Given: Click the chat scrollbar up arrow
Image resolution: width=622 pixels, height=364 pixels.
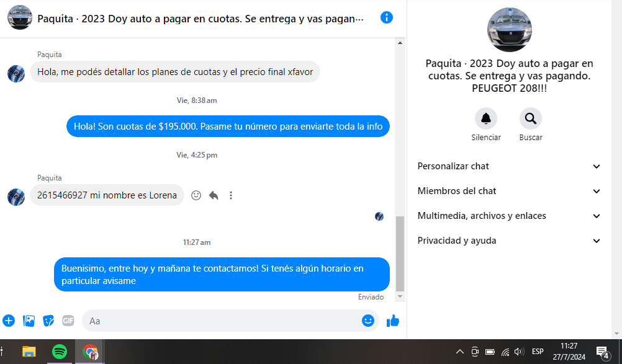Looking at the screenshot, I should (400, 43).
